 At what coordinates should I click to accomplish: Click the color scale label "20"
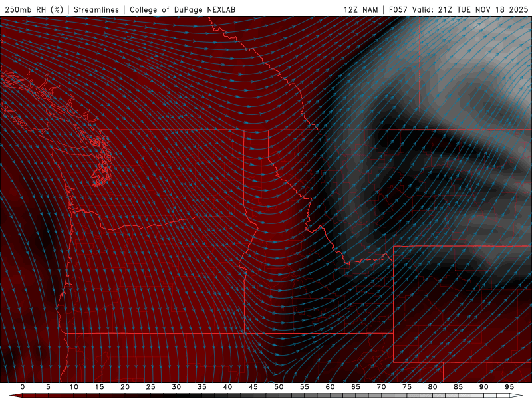[125, 387]
